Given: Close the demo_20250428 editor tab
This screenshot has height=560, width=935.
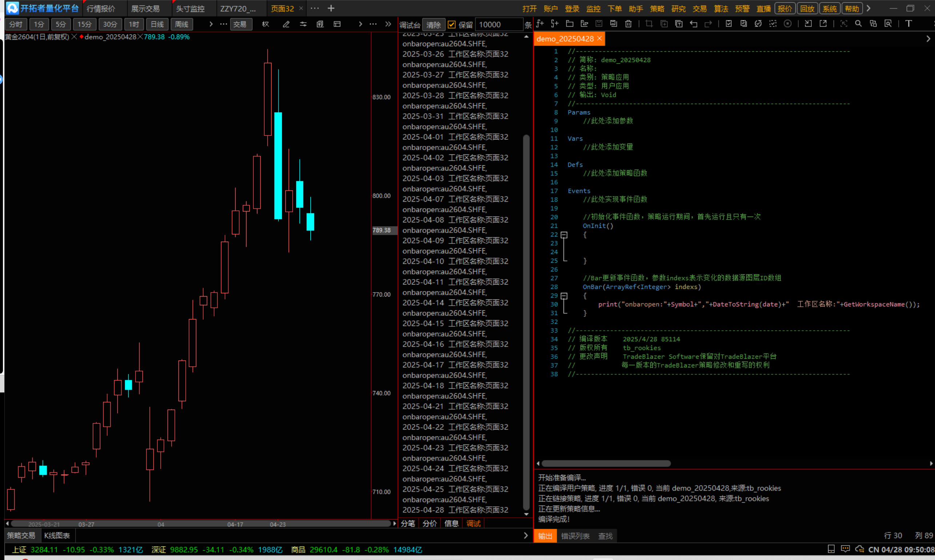Looking at the screenshot, I should 599,39.
